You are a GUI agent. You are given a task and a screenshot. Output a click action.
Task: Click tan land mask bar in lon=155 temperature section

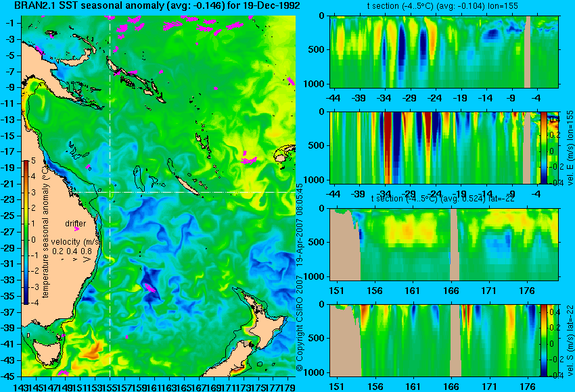[x=528, y=51]
